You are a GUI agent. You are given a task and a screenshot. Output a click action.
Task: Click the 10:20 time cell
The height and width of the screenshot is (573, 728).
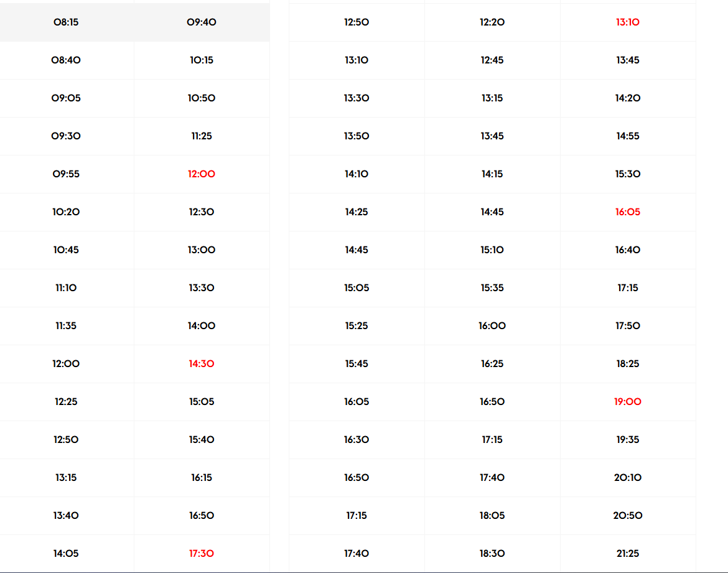(x=66, y=212)
